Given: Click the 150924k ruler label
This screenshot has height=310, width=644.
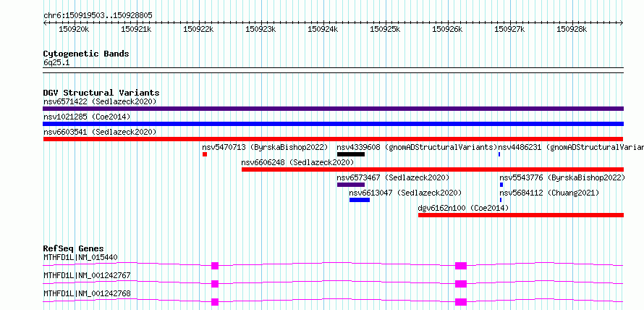Looking at the screenshot, I should (x=323, y=30).
